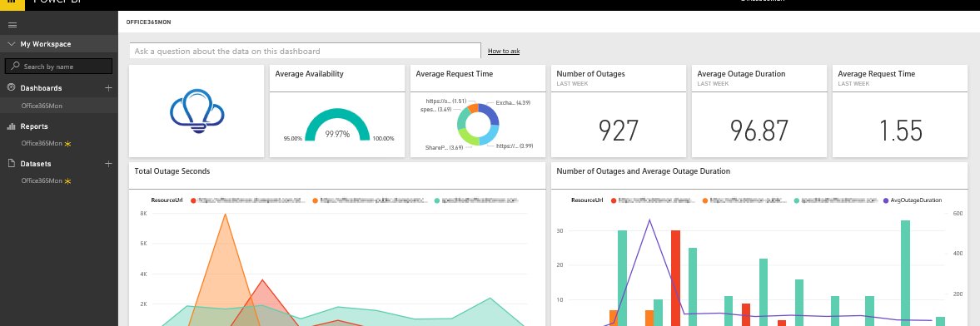Click the purple AvgOutageDuration legend dot

pos(886,200)
